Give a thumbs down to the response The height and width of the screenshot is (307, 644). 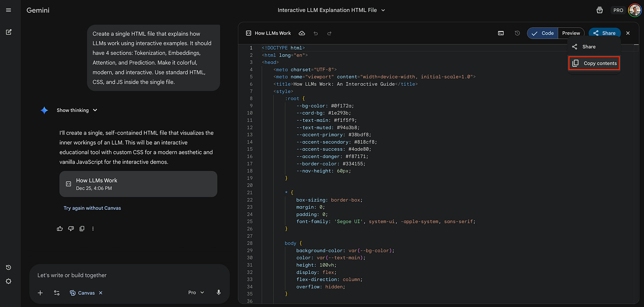pos(71,228)
